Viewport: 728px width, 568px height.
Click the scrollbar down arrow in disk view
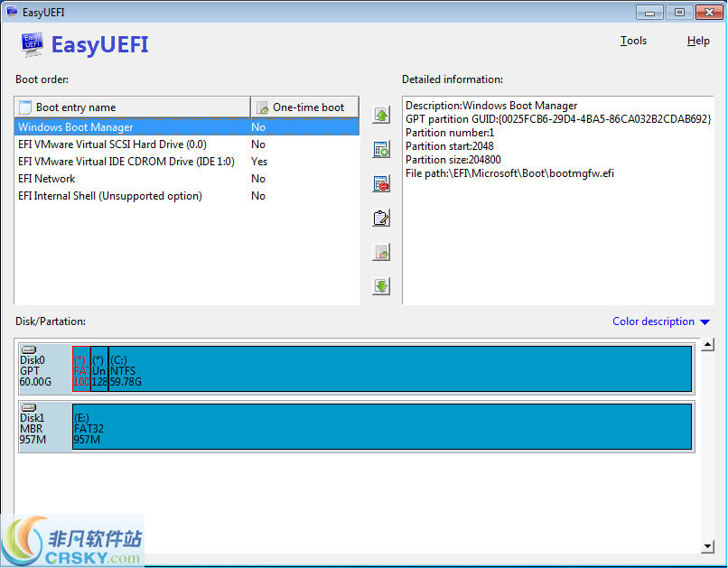[x=709, y=545]
